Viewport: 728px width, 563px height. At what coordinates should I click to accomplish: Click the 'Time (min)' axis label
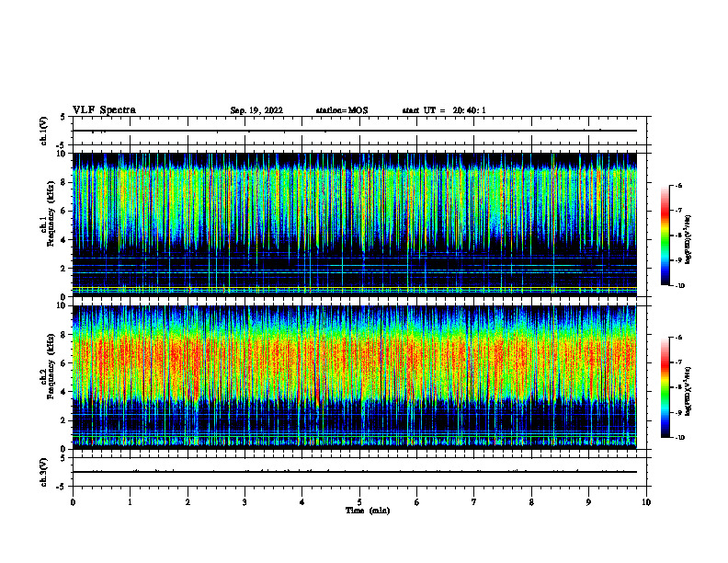pyautogui.click(x=368, y=511)
